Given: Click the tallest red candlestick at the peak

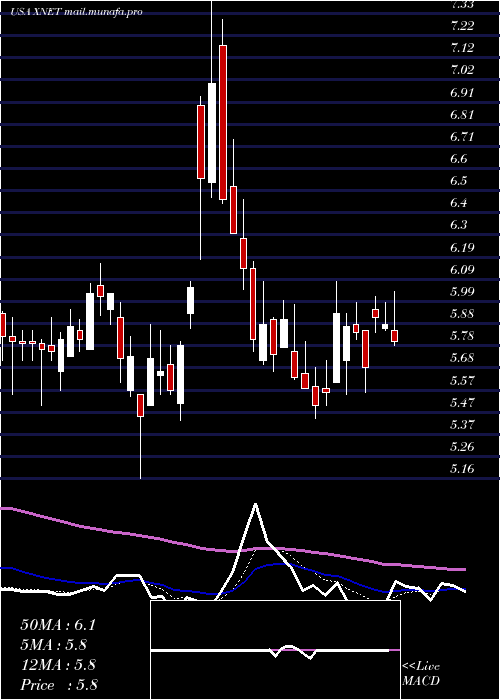Looking at the screenshot, I should click(223, 122).
